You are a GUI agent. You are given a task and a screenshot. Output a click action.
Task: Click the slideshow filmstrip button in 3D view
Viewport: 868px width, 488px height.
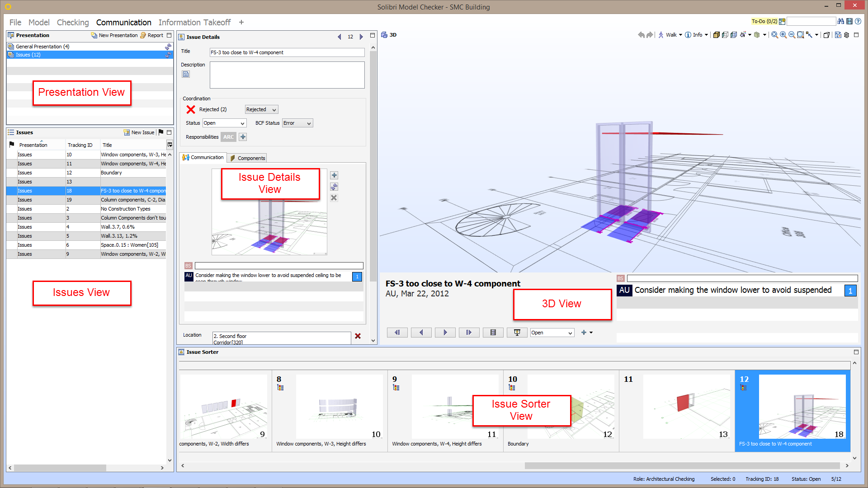click(493, 333)
